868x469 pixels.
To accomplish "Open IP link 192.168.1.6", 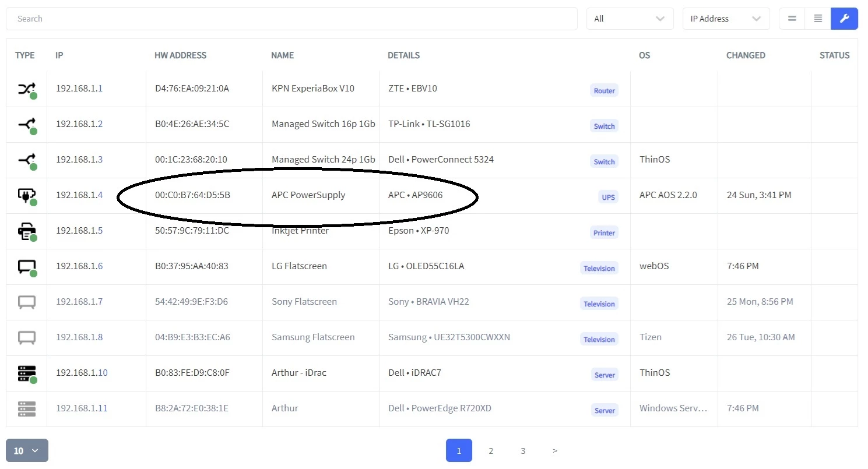I will coord(79,266).
